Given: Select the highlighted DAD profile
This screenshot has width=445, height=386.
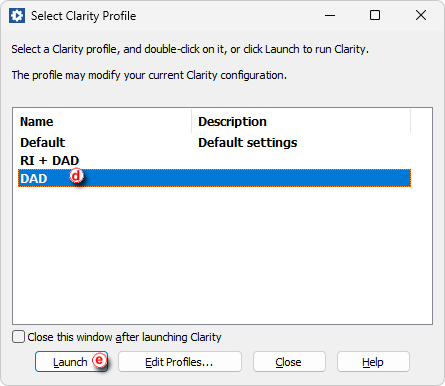Looking at the screenshot, I should pos(214,178).
